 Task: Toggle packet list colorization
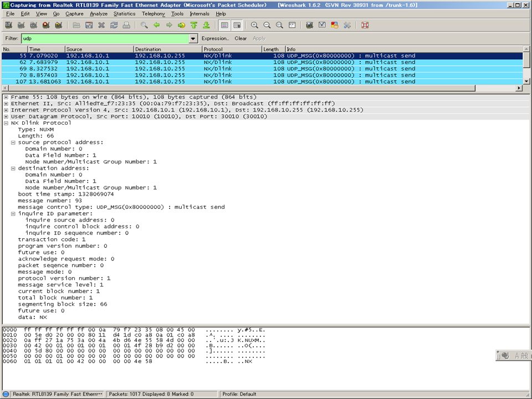pyautogui.click(x=224, y=25)
